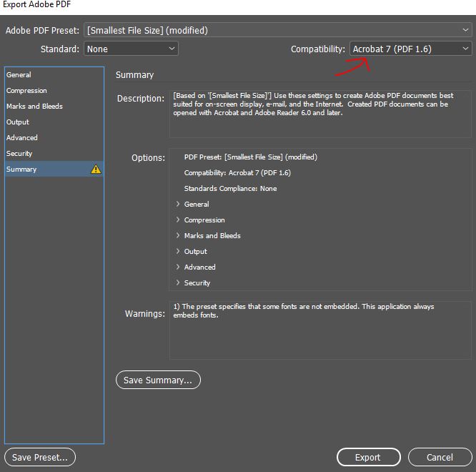Click the yellow warning icon beside Summary
476x472 pixels.
click(x=96, y=169)
